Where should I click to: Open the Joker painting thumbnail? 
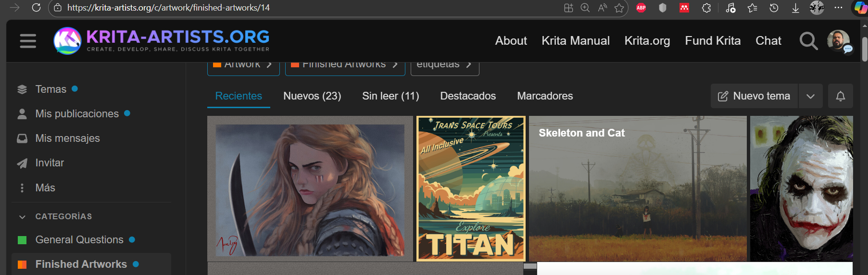point(801,189)
